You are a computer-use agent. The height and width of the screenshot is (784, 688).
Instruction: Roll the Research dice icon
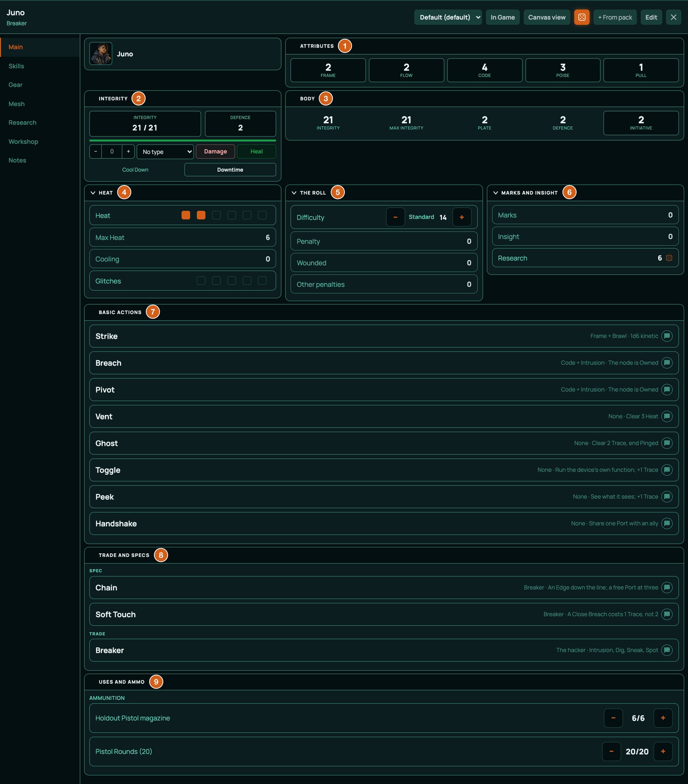(669, 258)
